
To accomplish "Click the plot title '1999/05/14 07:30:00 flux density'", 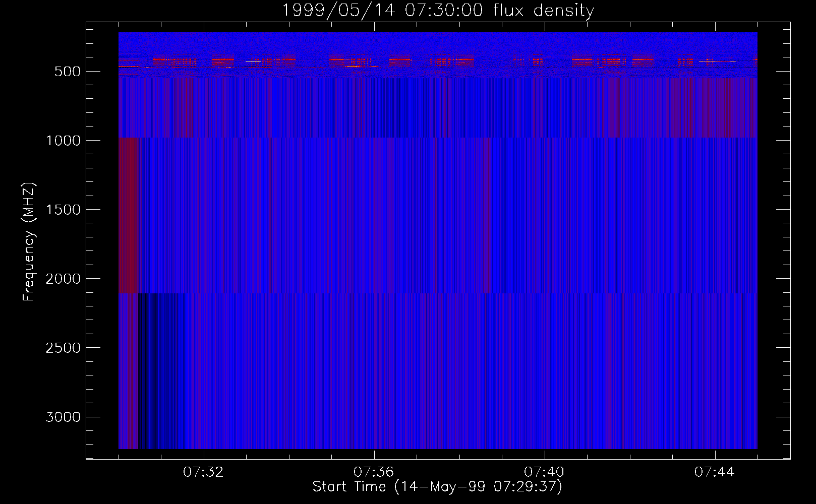I will point(438,10).
